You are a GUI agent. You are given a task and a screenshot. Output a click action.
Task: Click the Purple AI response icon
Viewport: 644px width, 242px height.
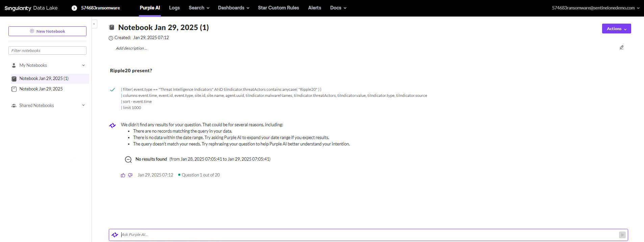click(x=113, y=126)
